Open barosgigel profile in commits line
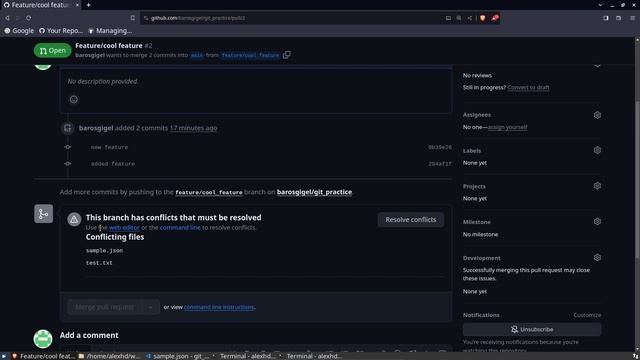The height and width of the screenshot is (360, 640). pyautogui.click(x=96, y=128)
